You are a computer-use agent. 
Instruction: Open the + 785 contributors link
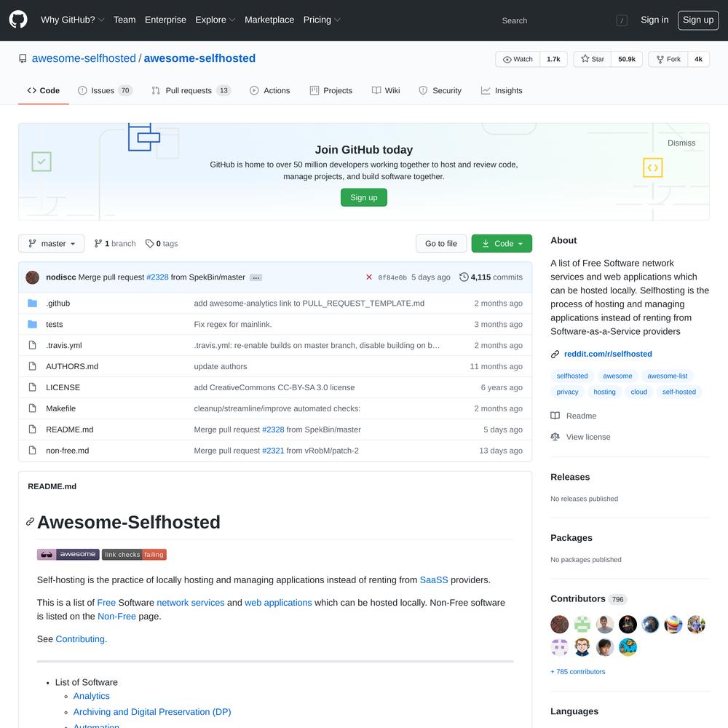click(578, 672)
